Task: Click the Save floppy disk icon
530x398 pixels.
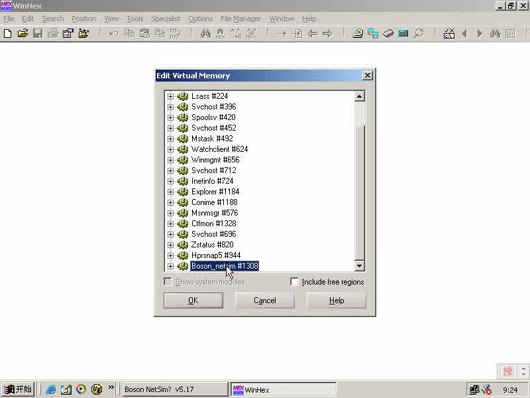Action: (x=38, y=33)
